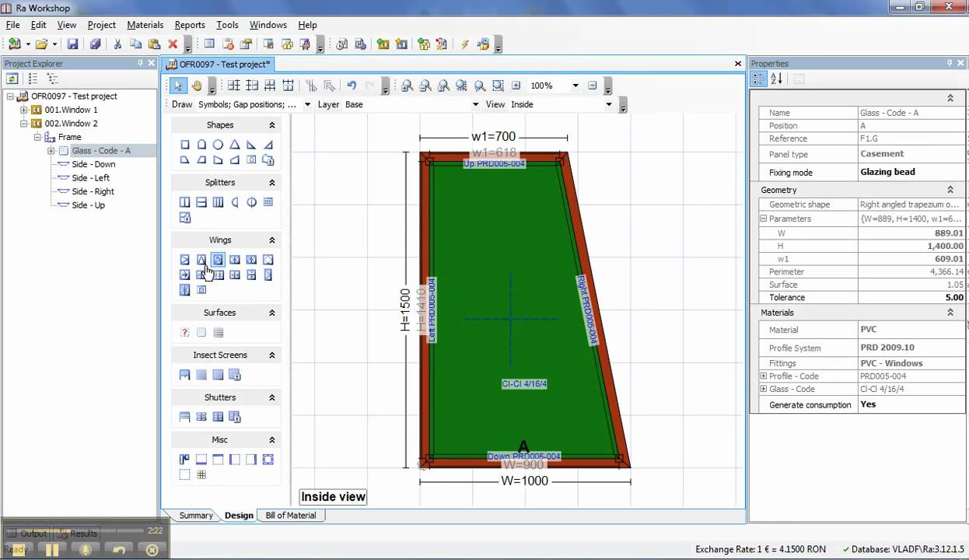Viewport: 969px width, 560px height.
Task: Click the H=1500 dimension label
Action: pyautogui.click(x=405, y=310)
